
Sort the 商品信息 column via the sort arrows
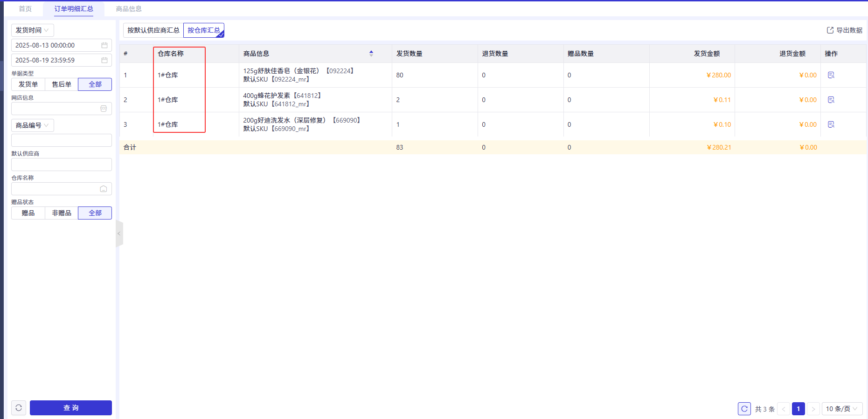371,54
